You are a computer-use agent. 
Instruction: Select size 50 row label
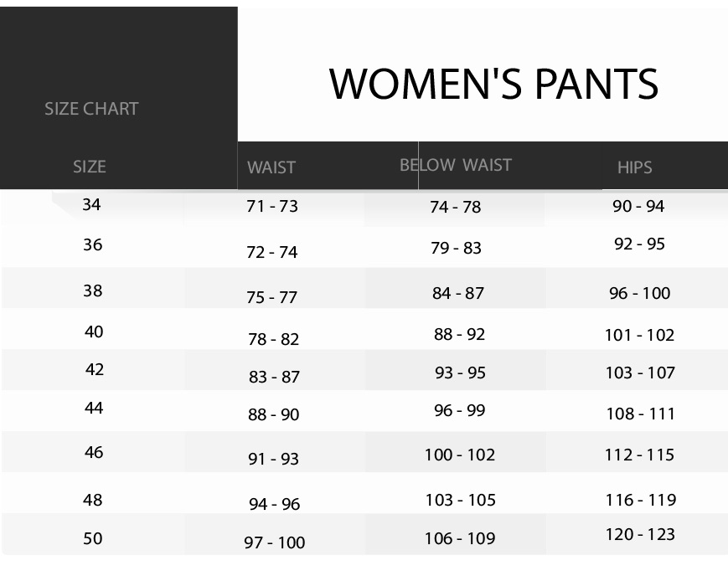click(92, 538)
